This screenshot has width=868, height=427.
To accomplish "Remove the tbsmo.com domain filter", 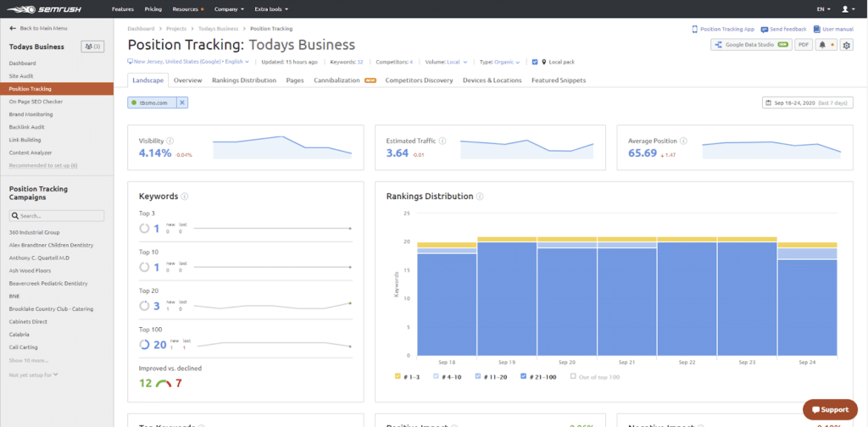I will pyautogui.click(x=183, y=103).
